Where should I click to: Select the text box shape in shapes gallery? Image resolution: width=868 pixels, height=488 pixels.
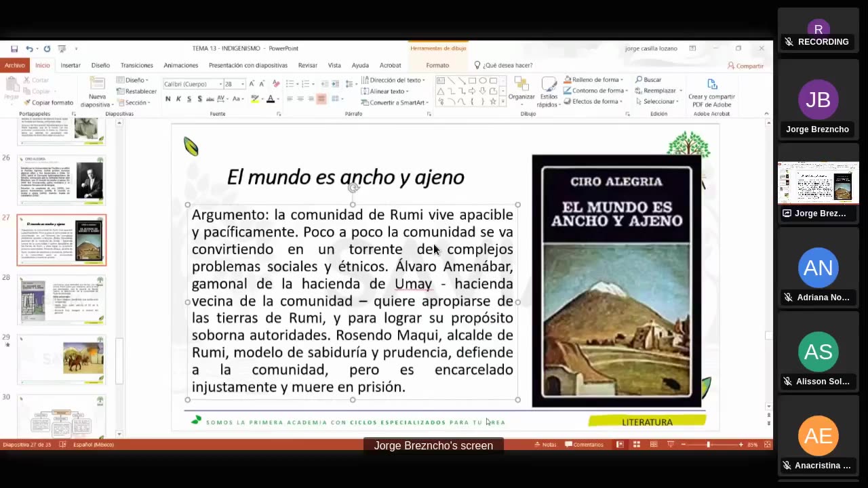coord(441,81)
